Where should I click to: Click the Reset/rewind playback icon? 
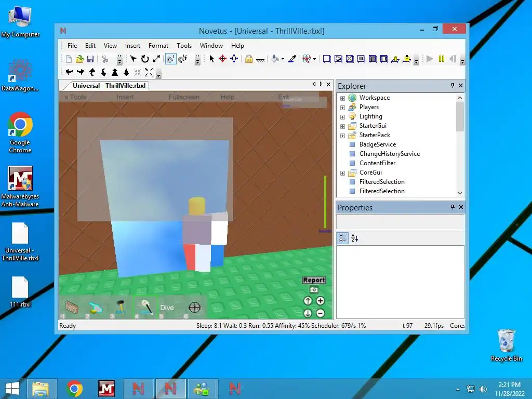coord(453,59)
